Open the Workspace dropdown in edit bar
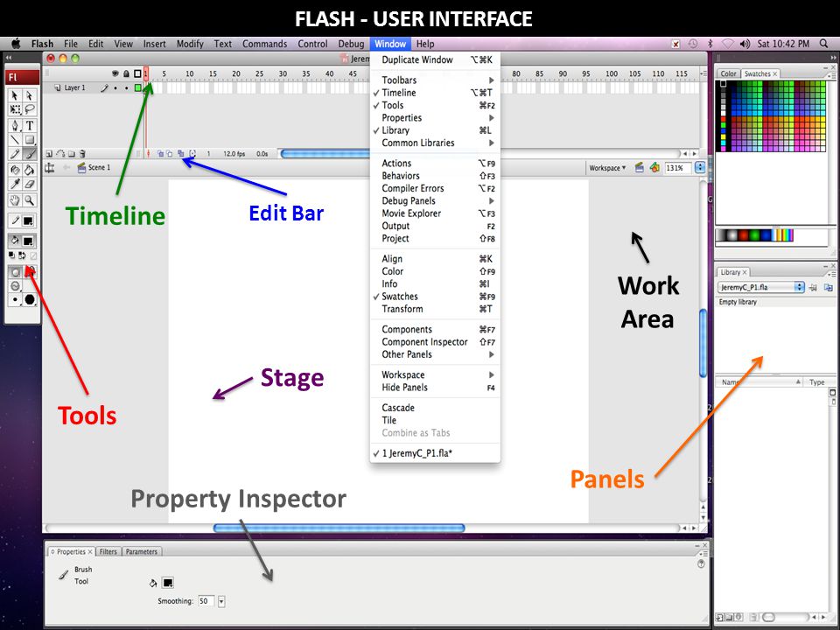This screenshot has height=630, width=840. coord(607,168)
